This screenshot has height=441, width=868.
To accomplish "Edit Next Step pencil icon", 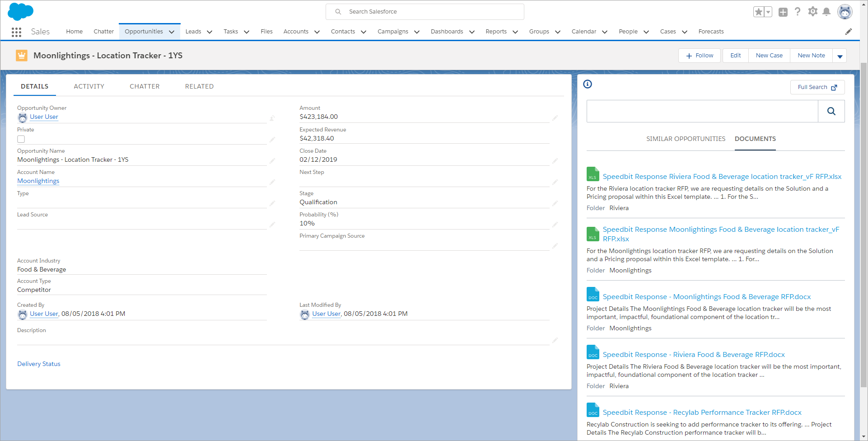I will pyautogui.click(x=555, y=182).
